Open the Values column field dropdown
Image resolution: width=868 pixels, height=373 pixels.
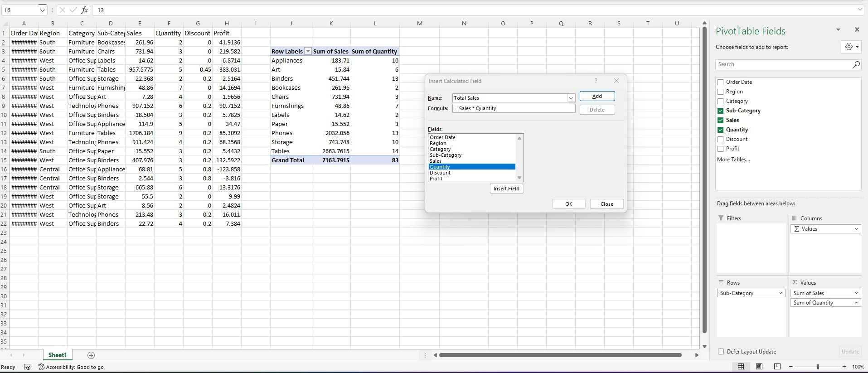click(x=856, y=229)
